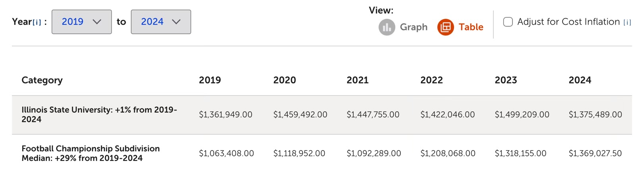Click the chevron arrow beside 2024
The width and height of the screenshot is (644, 172).
pos(176,22)
